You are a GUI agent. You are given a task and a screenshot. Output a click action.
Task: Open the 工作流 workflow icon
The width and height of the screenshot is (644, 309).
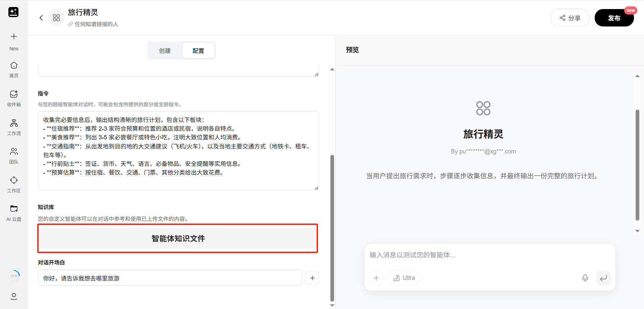14,123
